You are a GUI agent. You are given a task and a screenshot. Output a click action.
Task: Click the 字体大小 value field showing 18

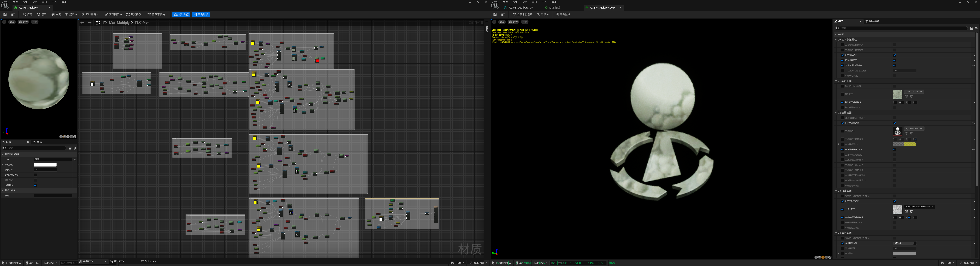pos(45,170)
